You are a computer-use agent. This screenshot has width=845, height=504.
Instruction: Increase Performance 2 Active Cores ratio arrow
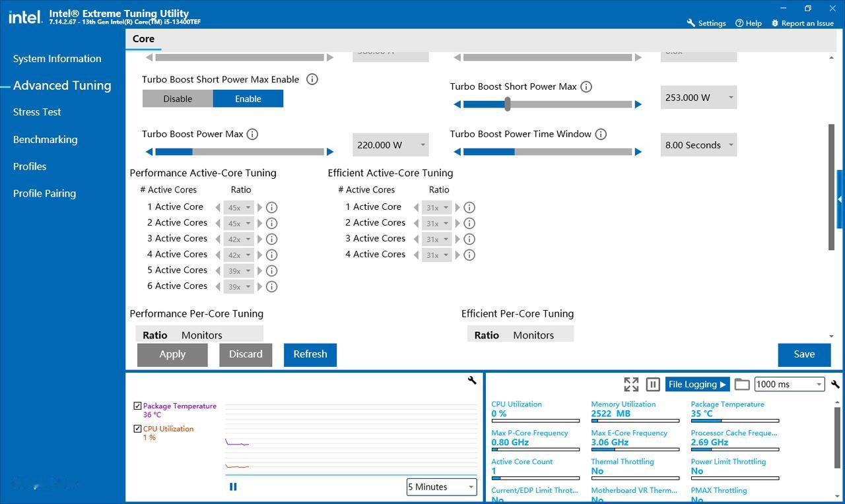tap(259, 223)
